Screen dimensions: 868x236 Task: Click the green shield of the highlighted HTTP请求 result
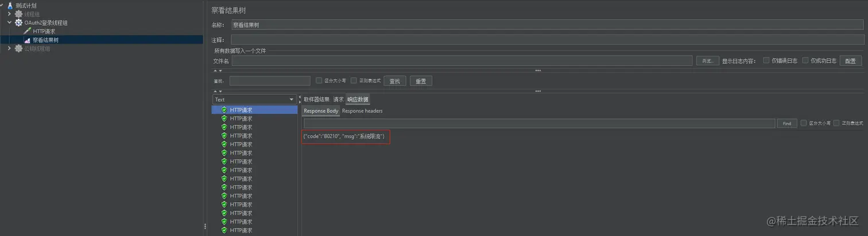tap(224, 110)
